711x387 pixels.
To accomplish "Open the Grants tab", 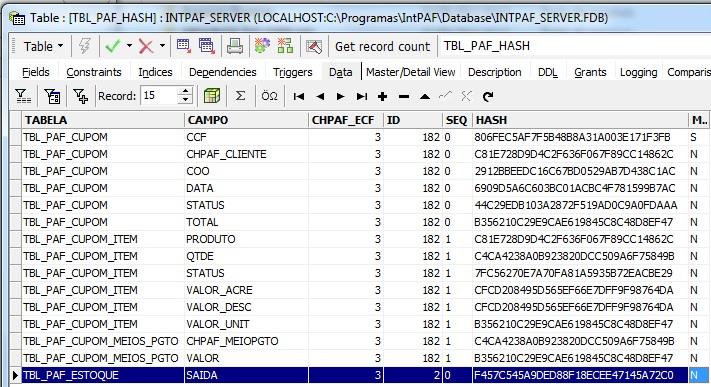I will tap(590, 72).
